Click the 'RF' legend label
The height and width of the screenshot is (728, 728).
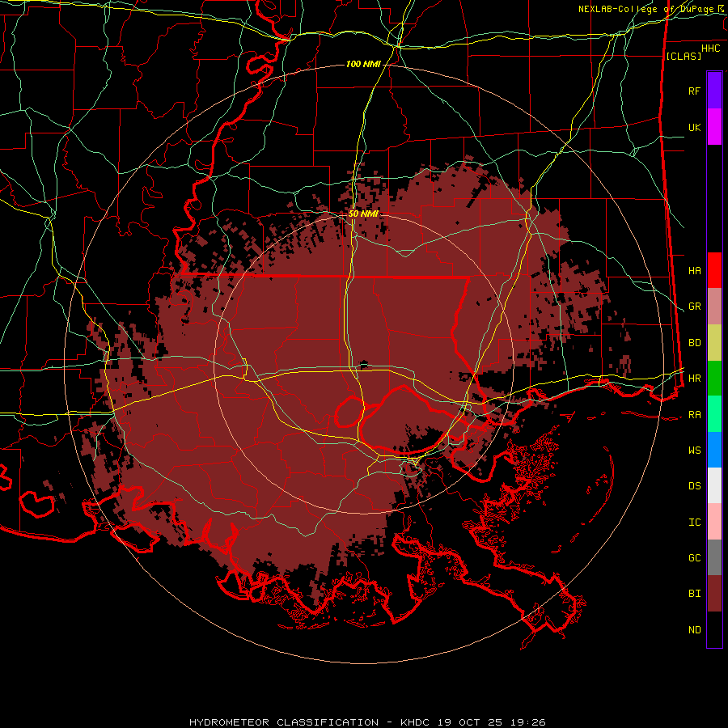[694, 91]
